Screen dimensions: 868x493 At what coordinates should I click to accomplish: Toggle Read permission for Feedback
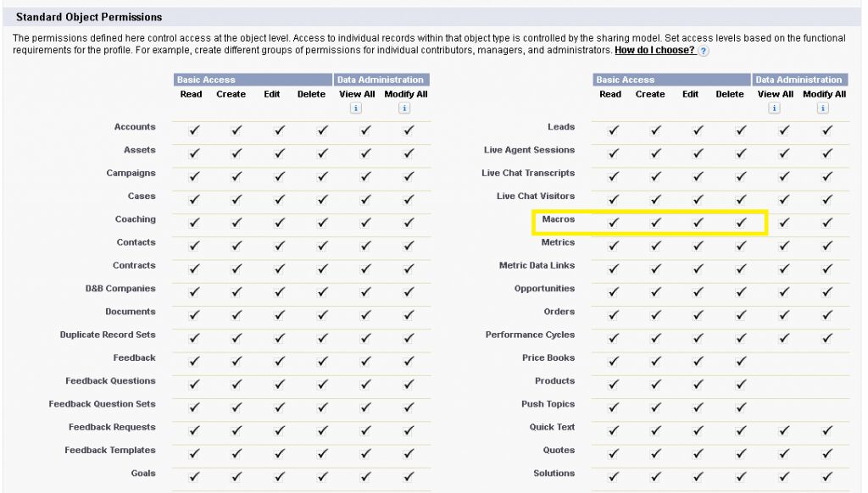tap(192, 363)
